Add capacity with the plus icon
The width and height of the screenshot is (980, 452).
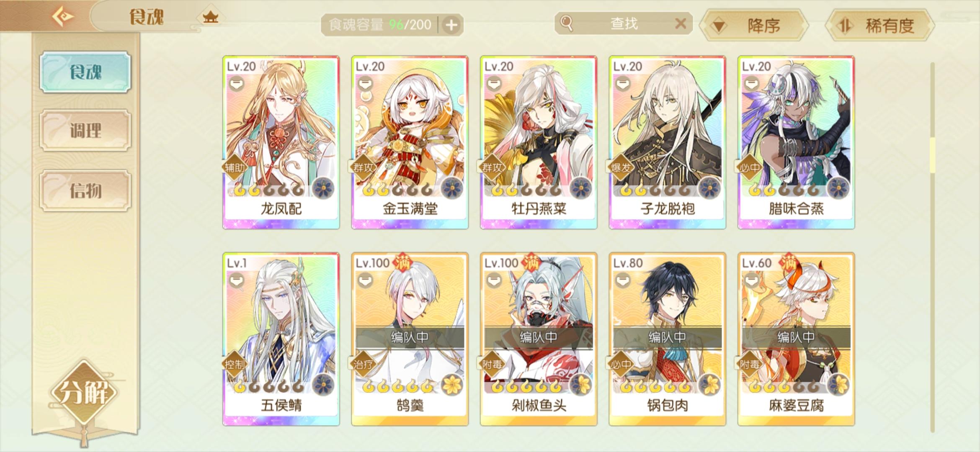pyautogui.click(x=451, y=25)
